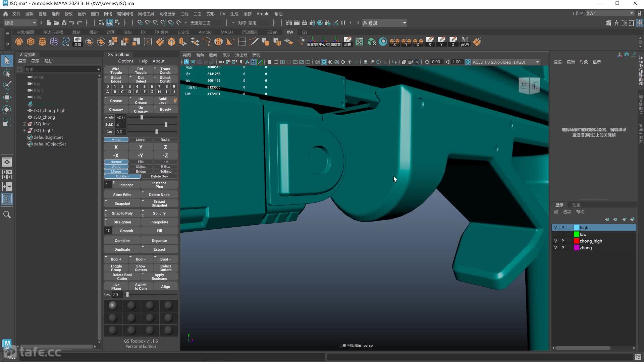The height and width of the screenshot is (362, 644).
Task: Click the cyan color swatch of high layer
Action: click(576, 228)
